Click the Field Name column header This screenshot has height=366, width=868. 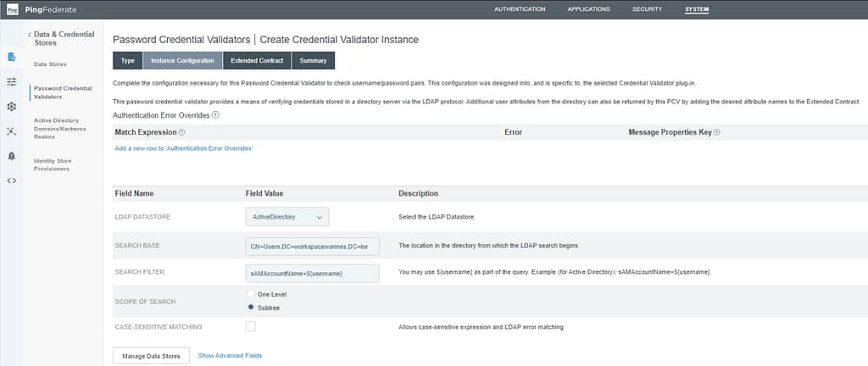click(135, 193)
